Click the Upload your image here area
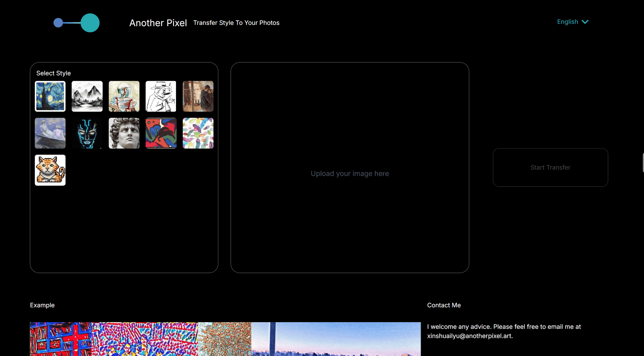The height and width of the screenshot is (356, 644). (x=350, y=167)
